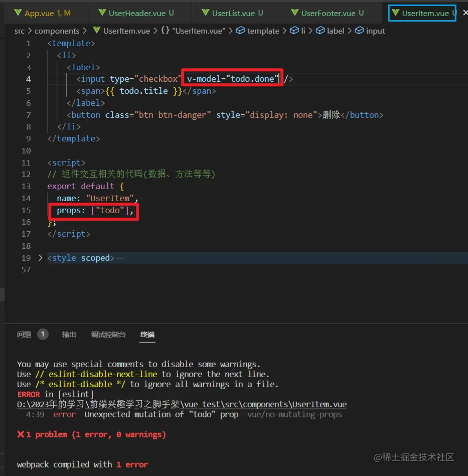468x476 pixels.
Task: Click "ERROR in [eslint]" terminal line
Action: point(55,394)
